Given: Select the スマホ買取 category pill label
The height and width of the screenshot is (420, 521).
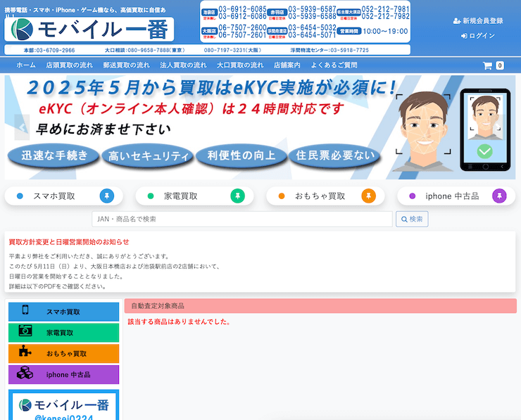Looking at the screenshot, I should pos(54,196).
